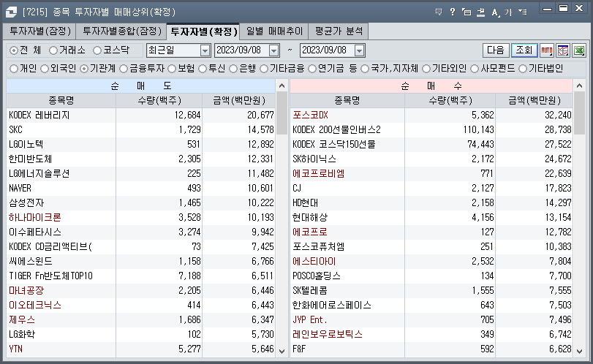Image resolution: width=593 pixels, height=364 pixels.
Task: Click the detach window icon in title bar
Action: click(467, 12)
